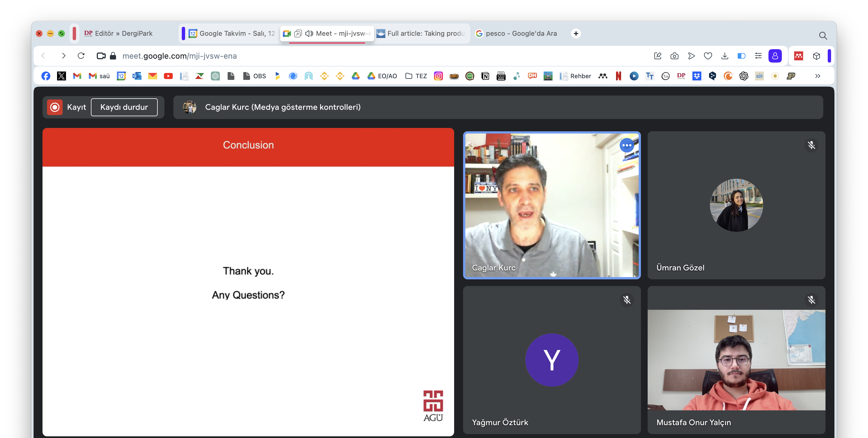The image size is (868, 438).
Task: Take a snapshot with the camera icon
Action: pyautogui.click(x=674, y=56)
